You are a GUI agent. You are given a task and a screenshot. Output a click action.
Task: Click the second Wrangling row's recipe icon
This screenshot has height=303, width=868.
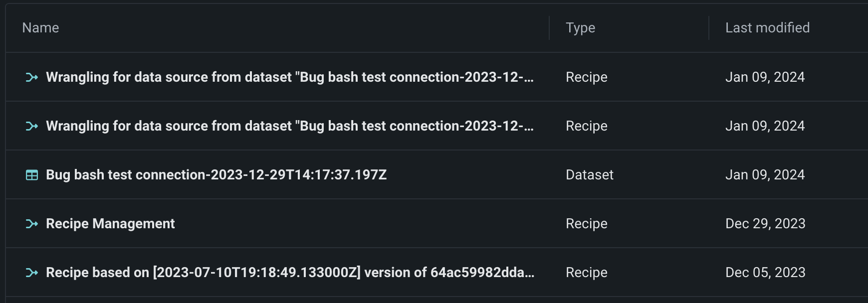(x=32, y=126)
